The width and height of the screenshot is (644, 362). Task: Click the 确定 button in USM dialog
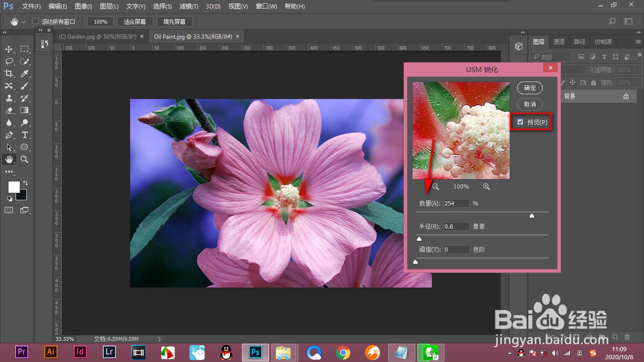point(530,88)
